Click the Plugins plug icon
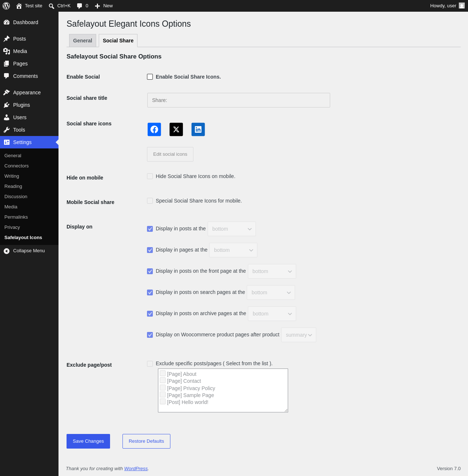 pos(7,105)
